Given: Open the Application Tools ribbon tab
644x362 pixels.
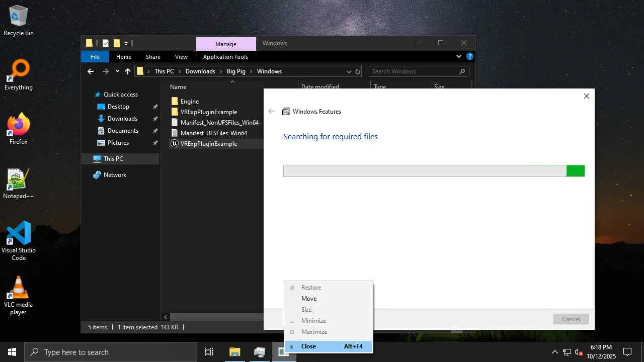Looking at the screenshot, I should (x=225, y=57).
